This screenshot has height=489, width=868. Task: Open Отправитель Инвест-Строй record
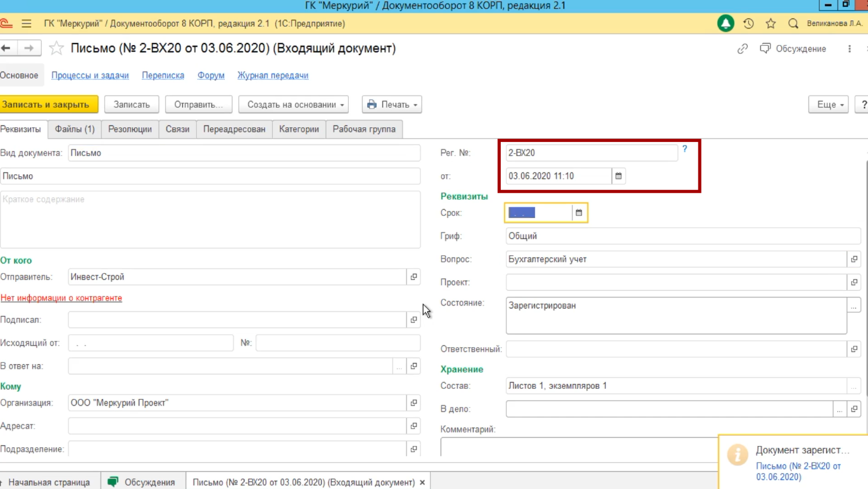click(413, 277)
